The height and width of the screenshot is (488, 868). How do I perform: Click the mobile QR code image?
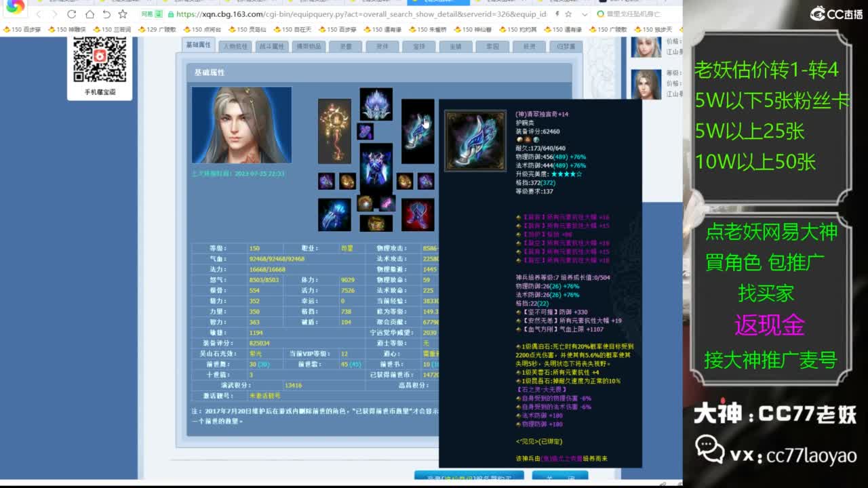(100, 60)
